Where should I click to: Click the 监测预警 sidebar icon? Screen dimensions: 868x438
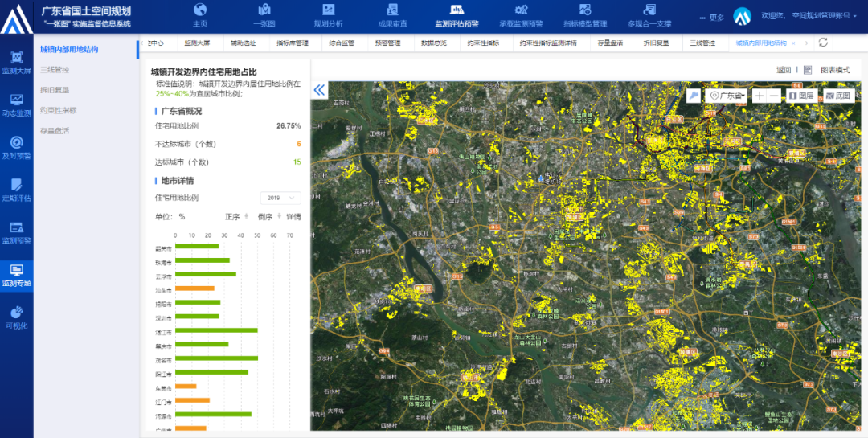17,227
